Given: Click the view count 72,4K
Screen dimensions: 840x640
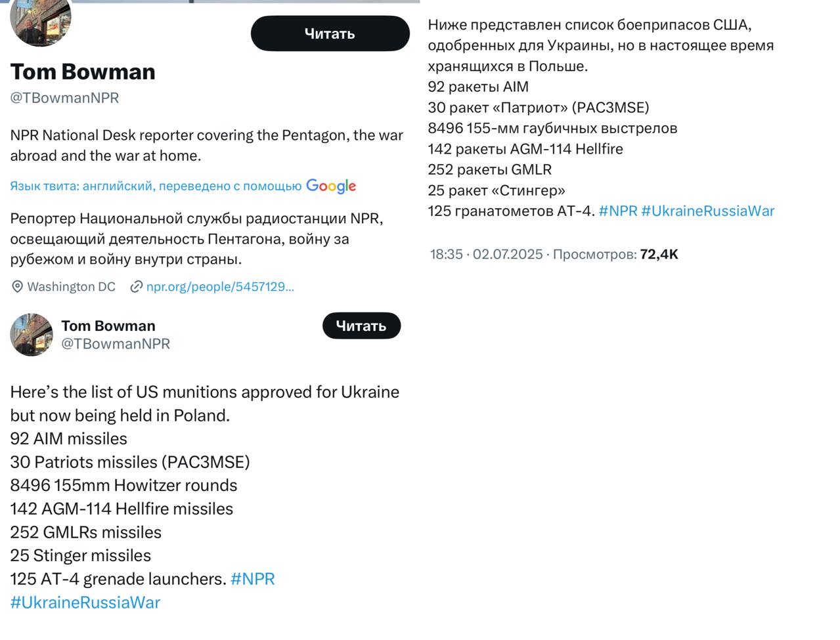Looking at the screenshot, I should pos(659,254).
